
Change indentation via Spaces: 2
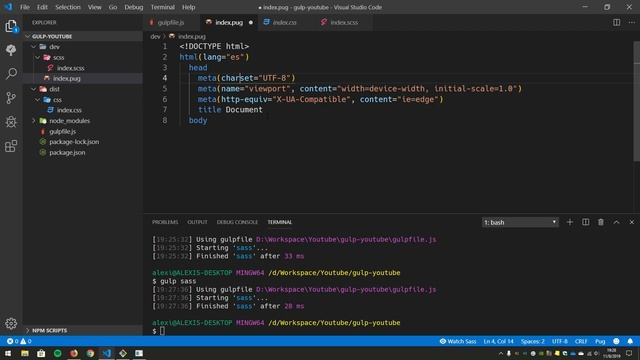[533, 341]
